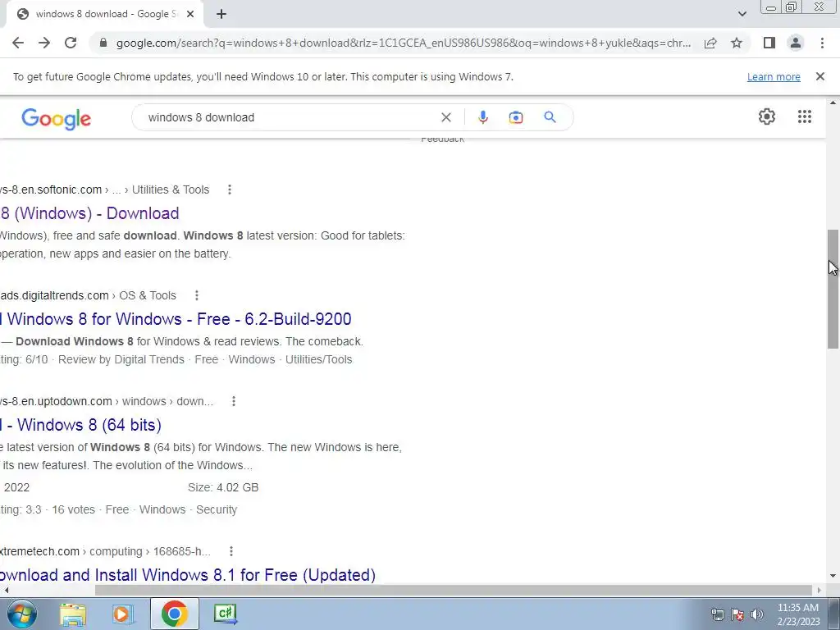The width and height of the screenshot is (840, 630).
Task: Open 'Windows 8 for Windows - Free' result
Action: (176, 319)
